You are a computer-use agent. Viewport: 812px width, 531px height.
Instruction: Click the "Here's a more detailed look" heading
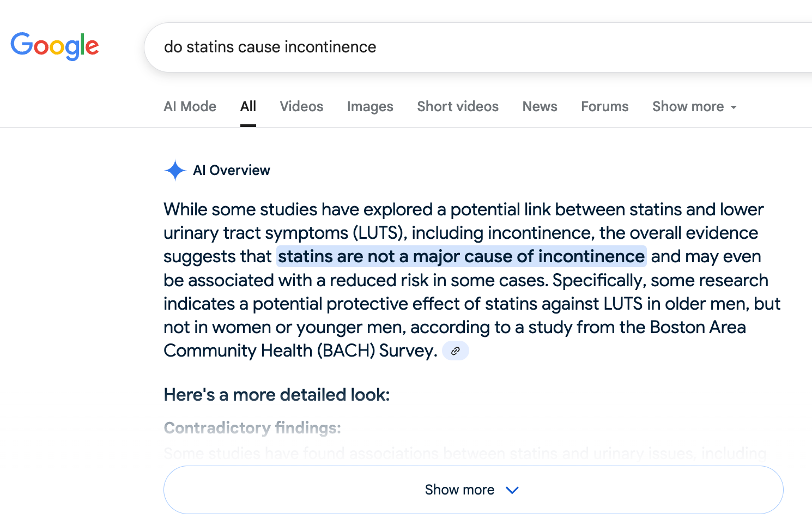tap(277, 395)
